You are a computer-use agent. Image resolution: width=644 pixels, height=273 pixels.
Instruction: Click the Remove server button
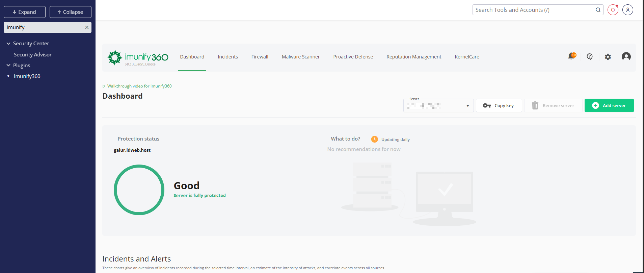[553, 105]
